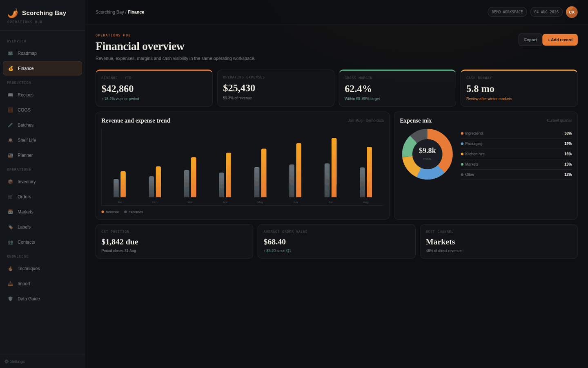This screenshot has height=368, width=588.
Task: Click the Demo Workspace badge
Action: click(507, 12)
